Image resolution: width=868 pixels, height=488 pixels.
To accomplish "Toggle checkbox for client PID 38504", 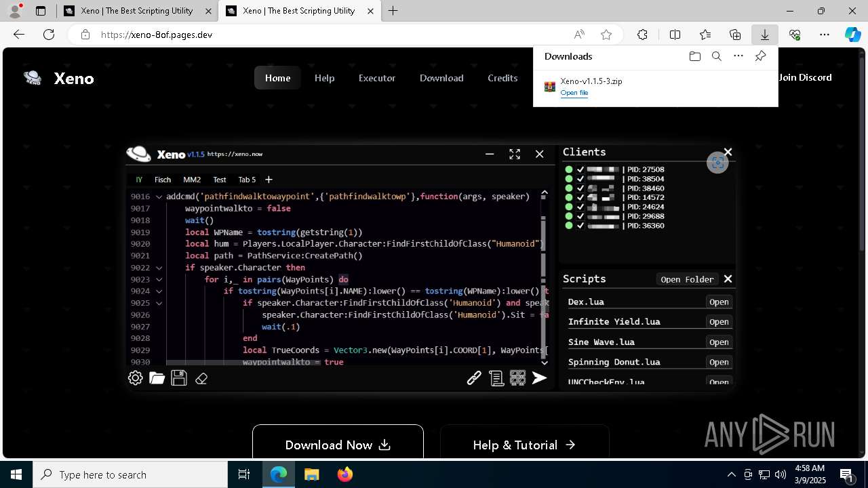I will pyautogui.click(x=580, y=179).
